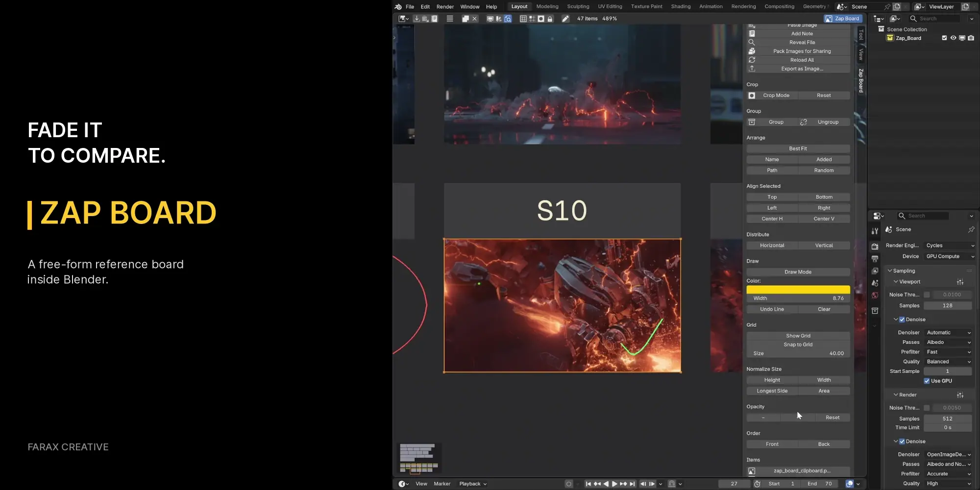The height and width of the screenshot is (490, 980).
Task: Open Render Engine Cycles dropdown
Action: (x=950, y=245)
